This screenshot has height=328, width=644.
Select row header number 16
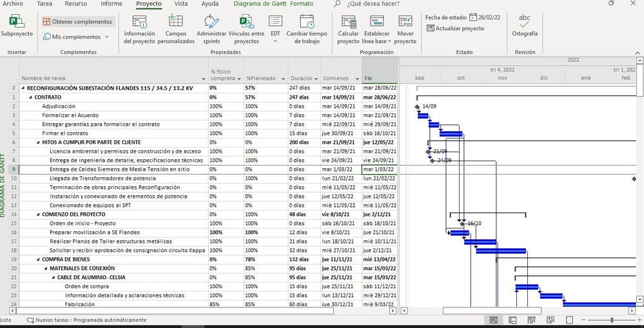(14, 233)
